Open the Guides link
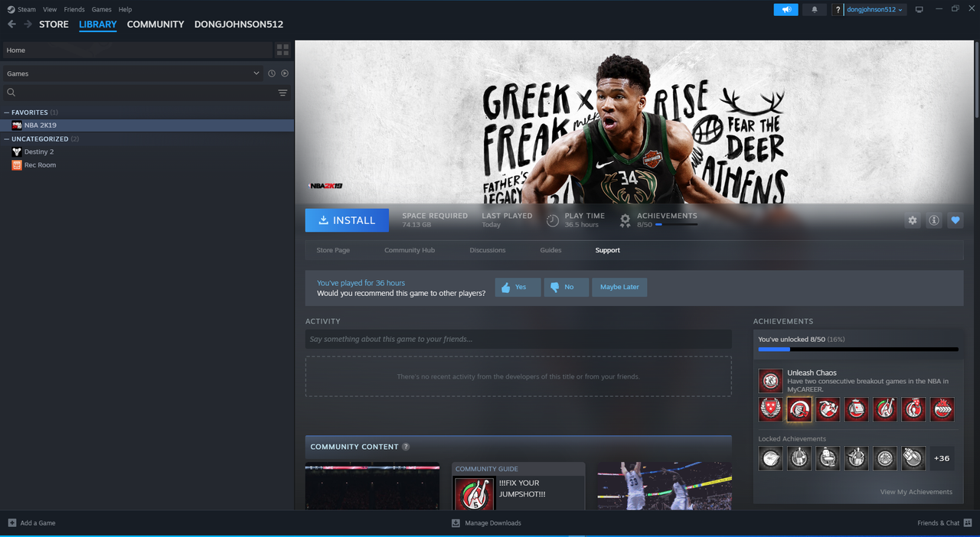 click(550, 250)
